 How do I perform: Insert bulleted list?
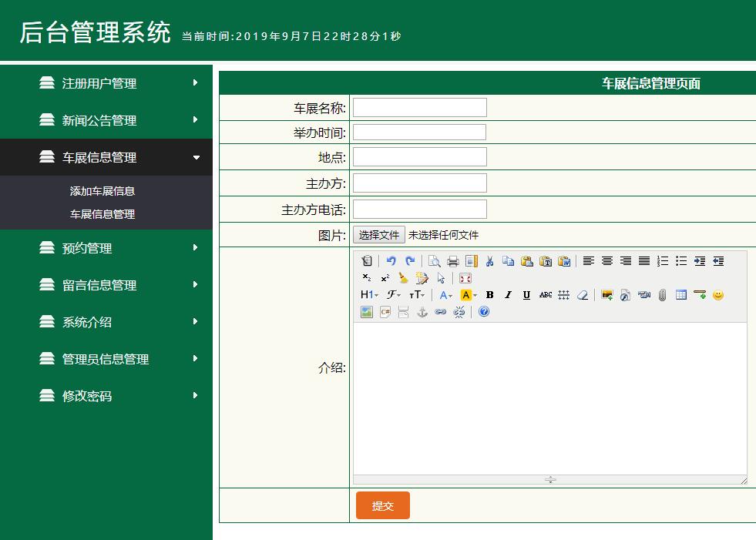coord(681,261)
